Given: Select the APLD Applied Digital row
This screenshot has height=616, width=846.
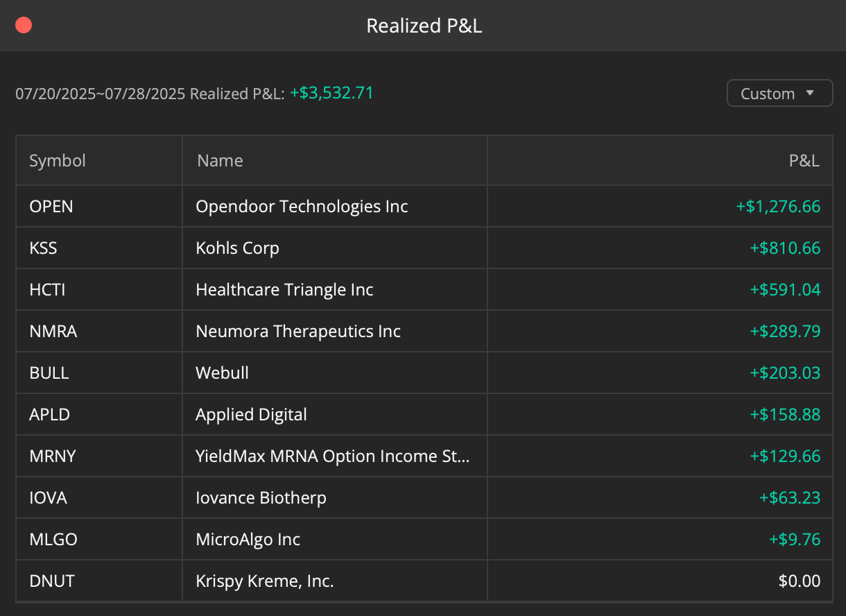Looking at the screenshot, I should (x=424, y=414).
